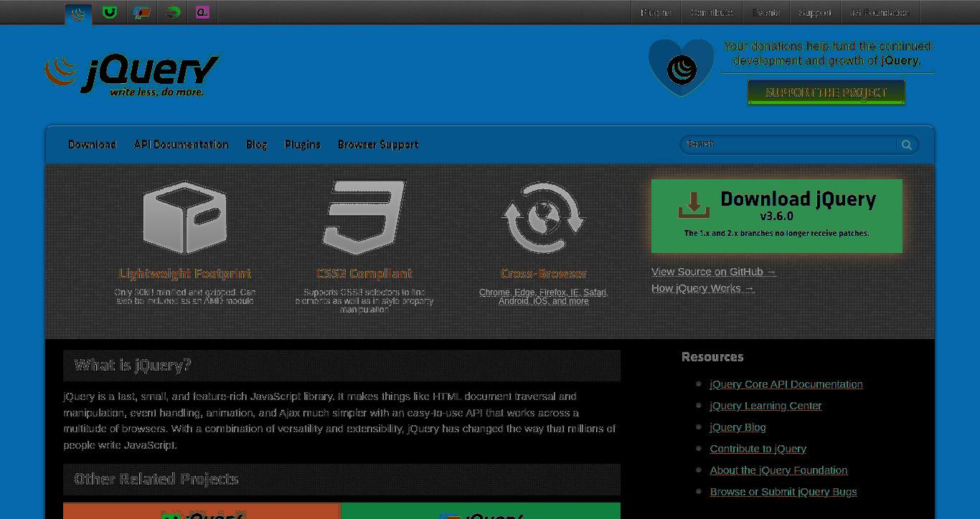Open Contribute to jQuery link
Viewport: 980px width, 519px height.
click(x=758, y=449)
